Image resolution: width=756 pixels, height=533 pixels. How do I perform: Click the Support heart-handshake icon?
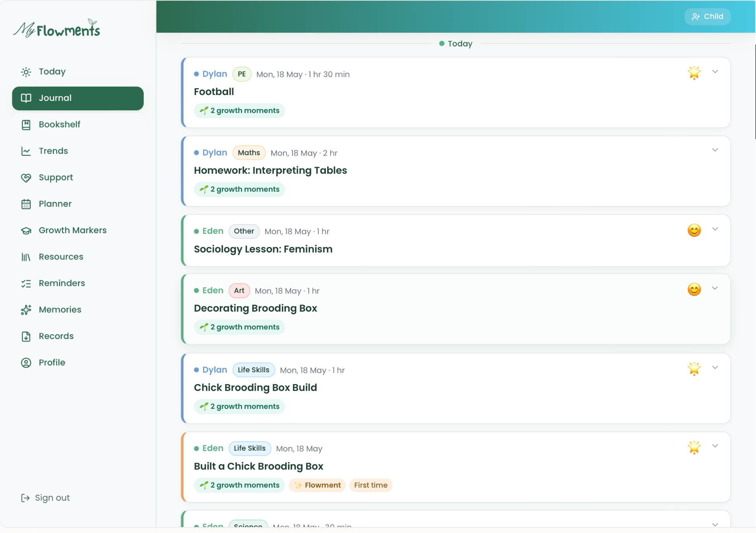[26, 178]
